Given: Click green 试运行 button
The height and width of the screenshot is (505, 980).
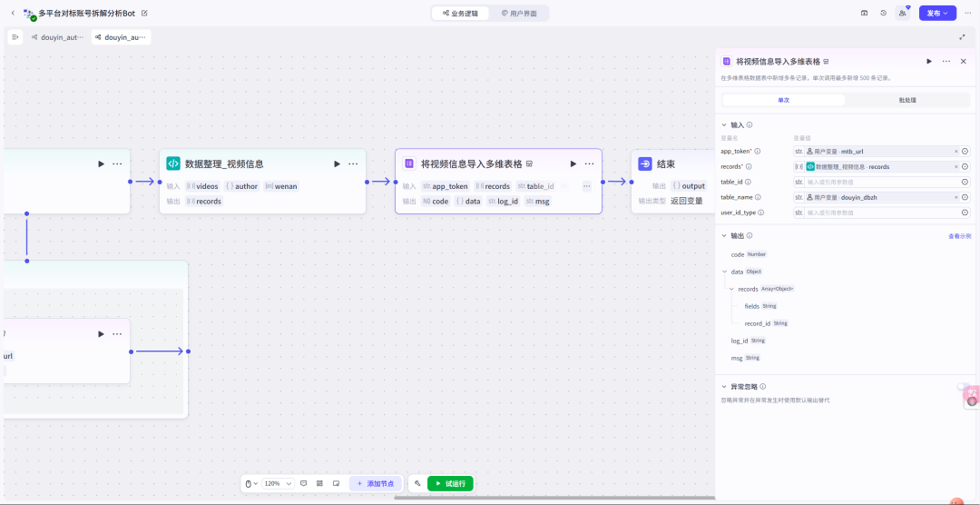Looking at the screenshot, I should click(450, 484).
